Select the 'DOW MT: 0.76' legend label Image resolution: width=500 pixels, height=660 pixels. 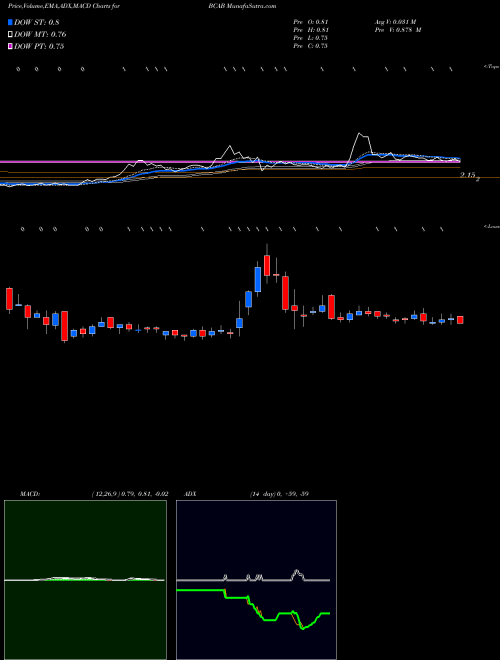(x=40, y=34)
